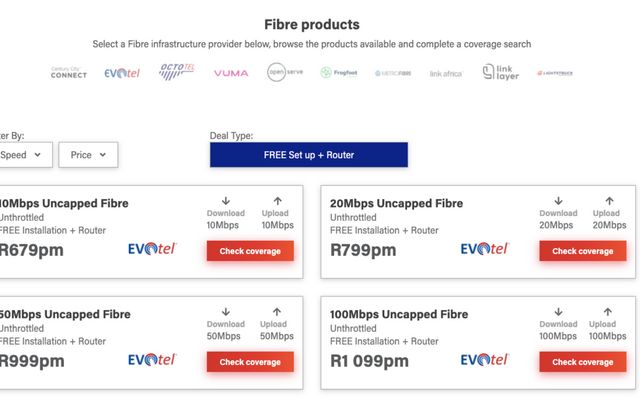Choose the Lightstruck provider logo
The image size is (640, 400).
point(555,73)
